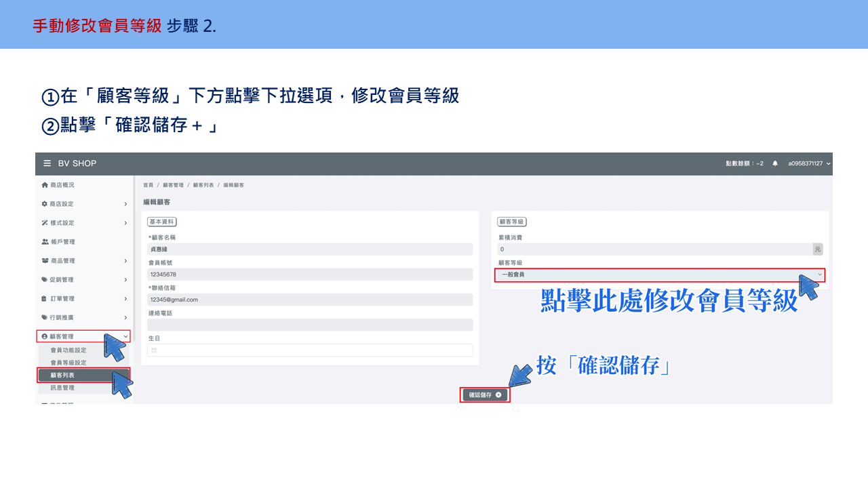The height and width of the screenshot is (488, 868).
Task: Select 顧客列表 in the sidebar
Action: pos(83,375)
